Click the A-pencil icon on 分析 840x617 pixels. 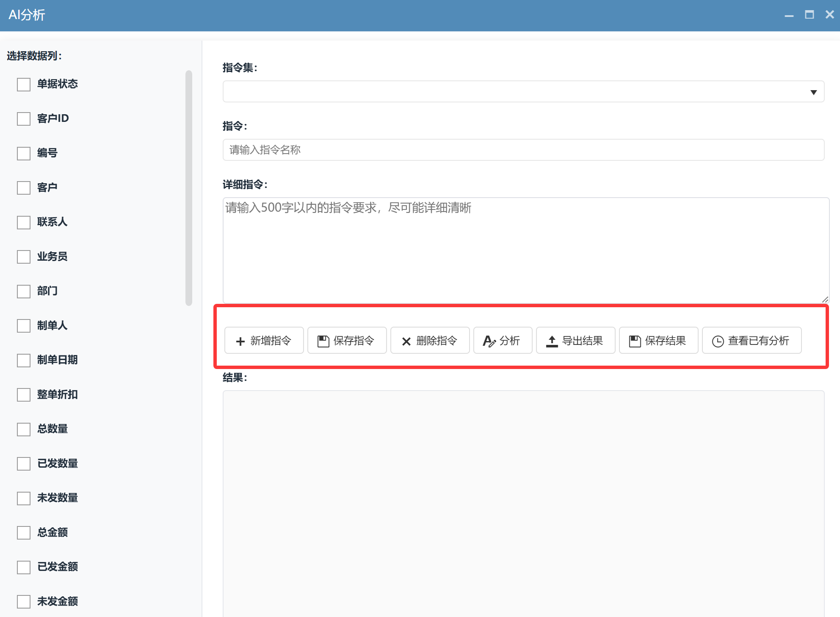pyautogui.click(x=489, y=341)
